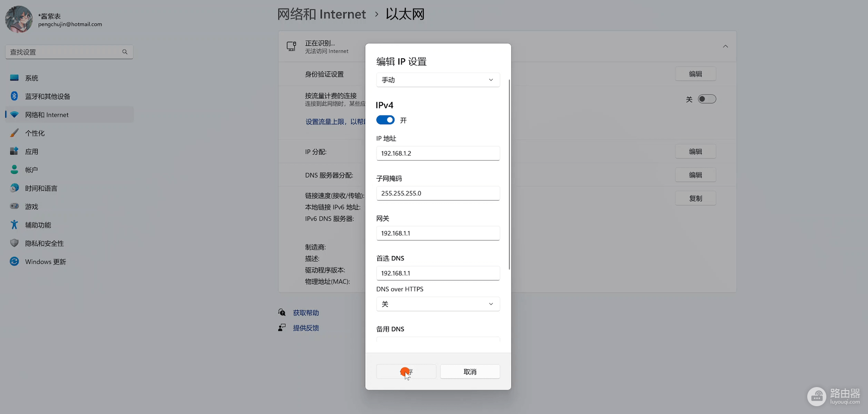
Task: Click the Bluetooth icon in sidebar
Action: [x=14, y=96]
